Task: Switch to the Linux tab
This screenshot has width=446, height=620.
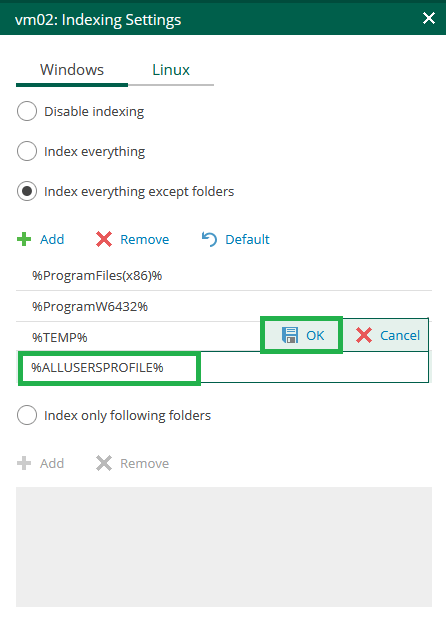Action: (x=171, y=70)
